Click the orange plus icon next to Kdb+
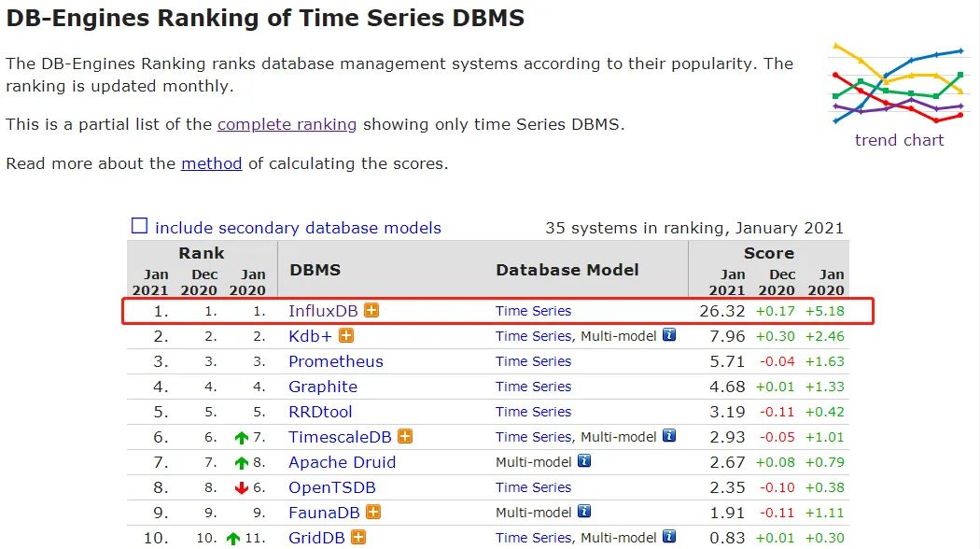The height and width of the screenshot is (549, 980). click(x=346, y=336)
